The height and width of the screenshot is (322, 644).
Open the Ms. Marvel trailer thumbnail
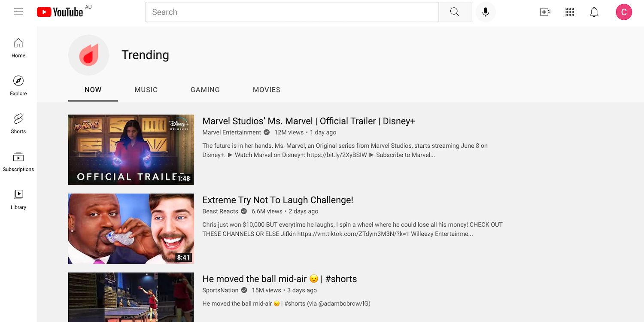131,150
